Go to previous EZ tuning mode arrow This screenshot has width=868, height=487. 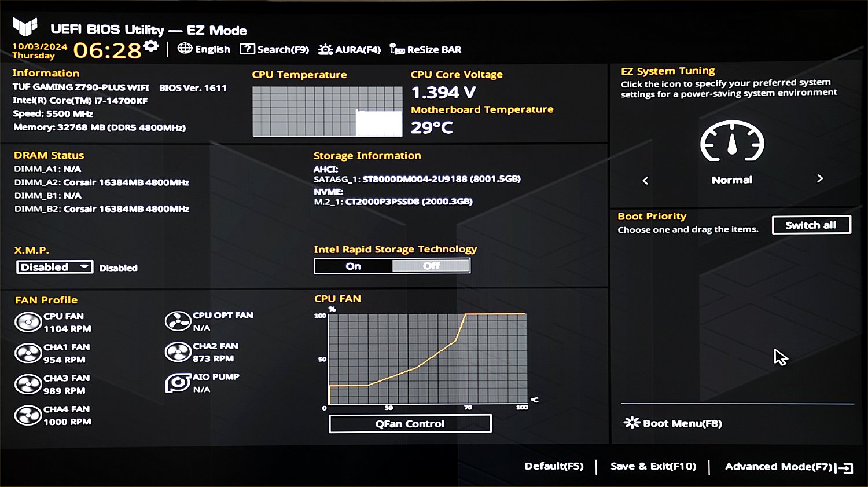click(646, 180)
